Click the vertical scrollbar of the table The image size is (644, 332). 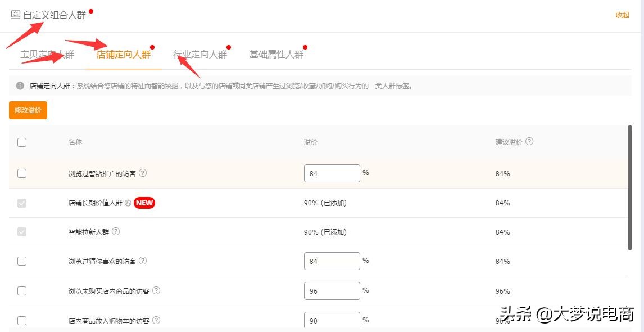point(630,186)
